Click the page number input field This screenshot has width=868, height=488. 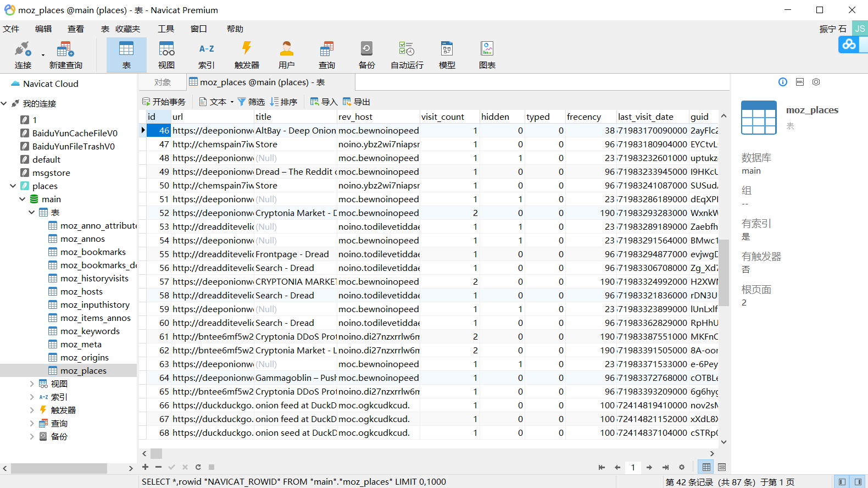click(633, 467)
